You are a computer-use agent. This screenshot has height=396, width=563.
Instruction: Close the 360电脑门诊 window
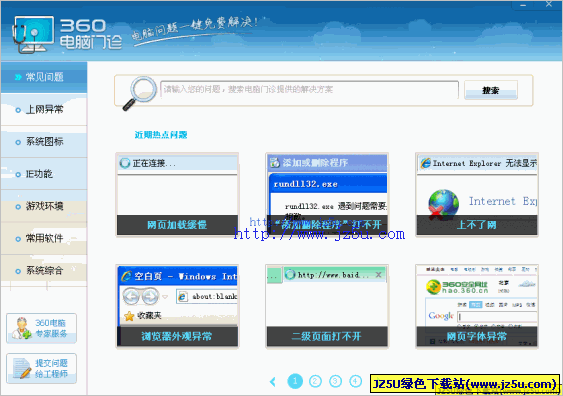tap(549, 4)
